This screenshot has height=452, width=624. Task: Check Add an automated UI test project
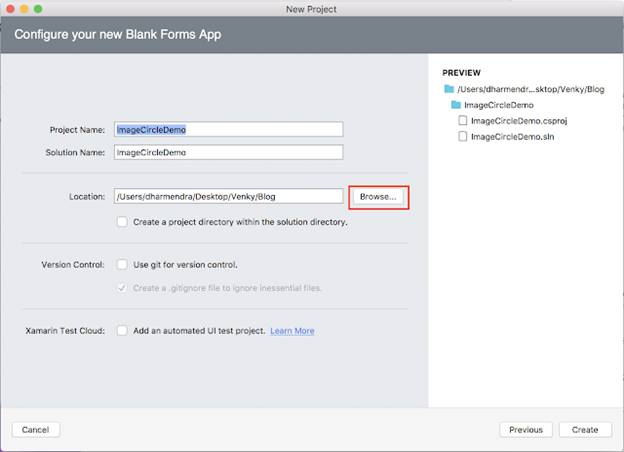click(122, 331)
